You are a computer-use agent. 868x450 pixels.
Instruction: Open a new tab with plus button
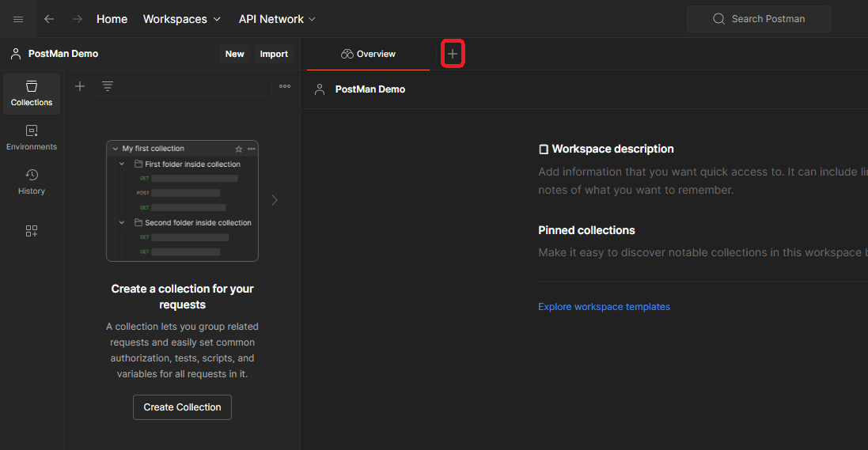pyautogui.click(x=453, y=54)
